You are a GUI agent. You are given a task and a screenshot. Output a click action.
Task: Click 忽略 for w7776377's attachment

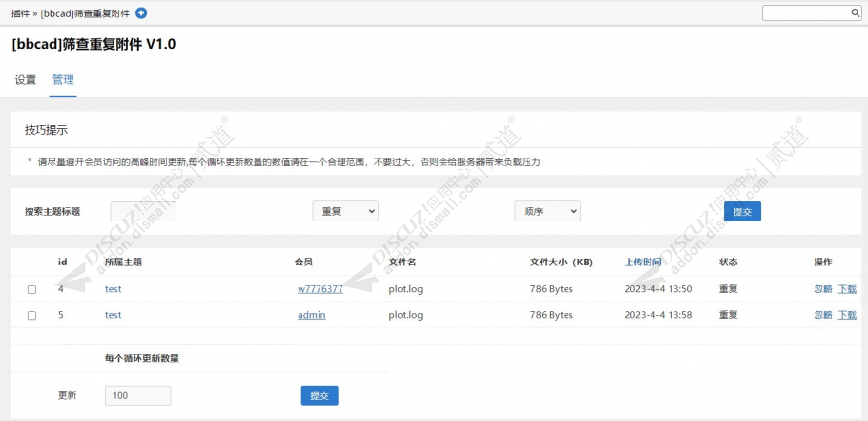pyautogui.click(x=822, y=289)
